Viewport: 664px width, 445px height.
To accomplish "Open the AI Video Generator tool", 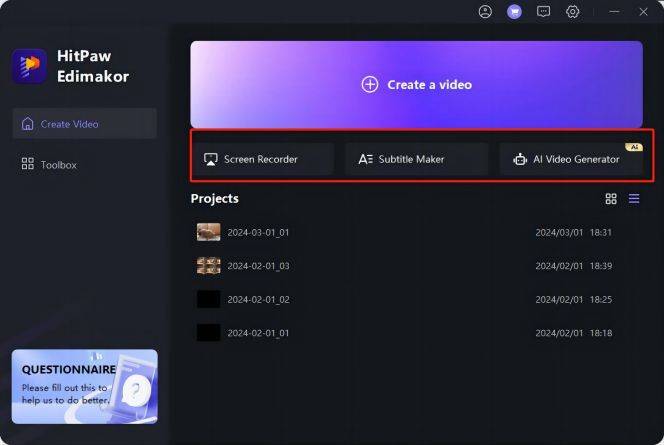I will [571, 159].
